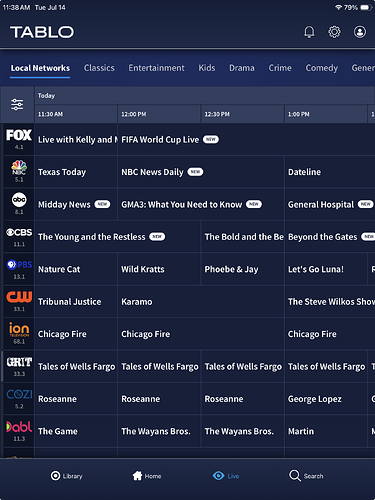
Task: Select Live with Kelly program
Action: click(76, 139)
